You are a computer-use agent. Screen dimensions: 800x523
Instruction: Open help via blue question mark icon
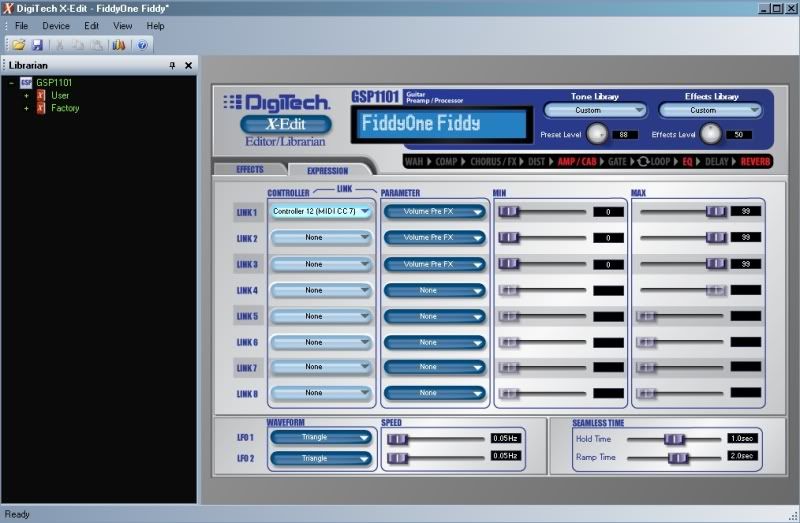point(142,45)
